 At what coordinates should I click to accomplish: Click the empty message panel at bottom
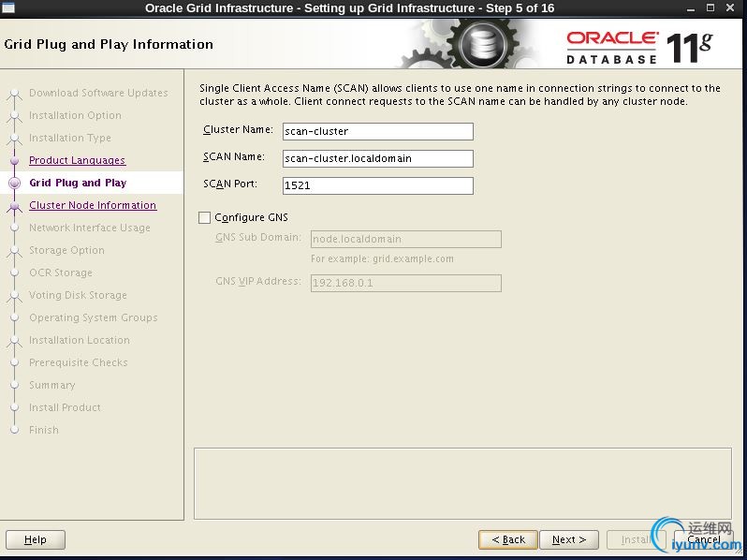click(x=462, y=483)
